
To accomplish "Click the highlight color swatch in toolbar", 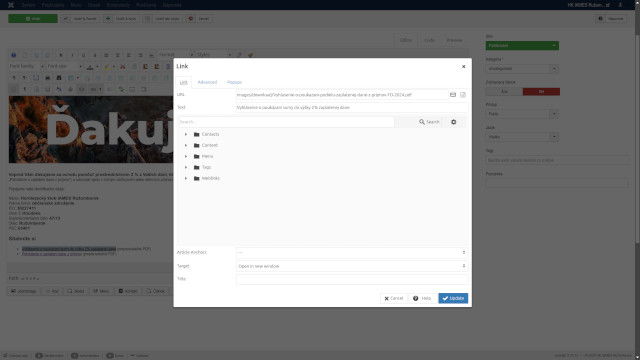I will pyautogui.click(x=107, y=66).
